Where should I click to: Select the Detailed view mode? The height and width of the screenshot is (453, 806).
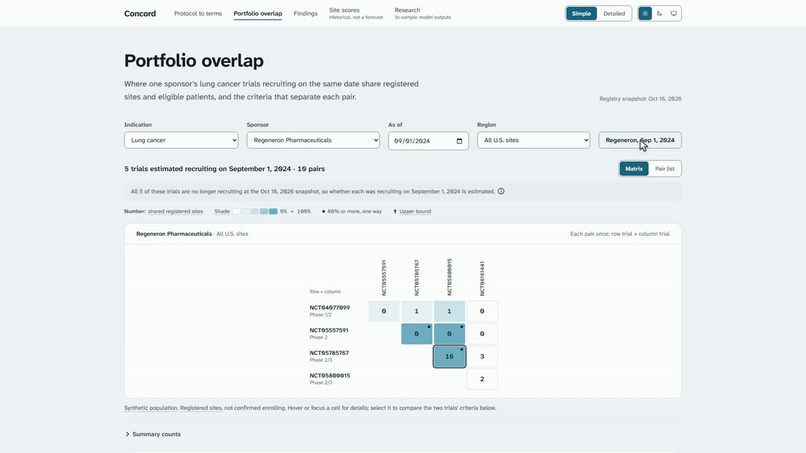point(614,13)
